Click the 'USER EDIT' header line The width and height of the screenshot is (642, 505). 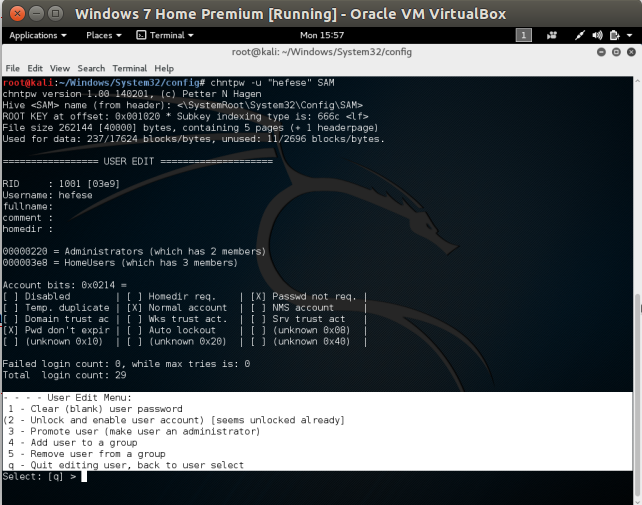coord(138,161)
